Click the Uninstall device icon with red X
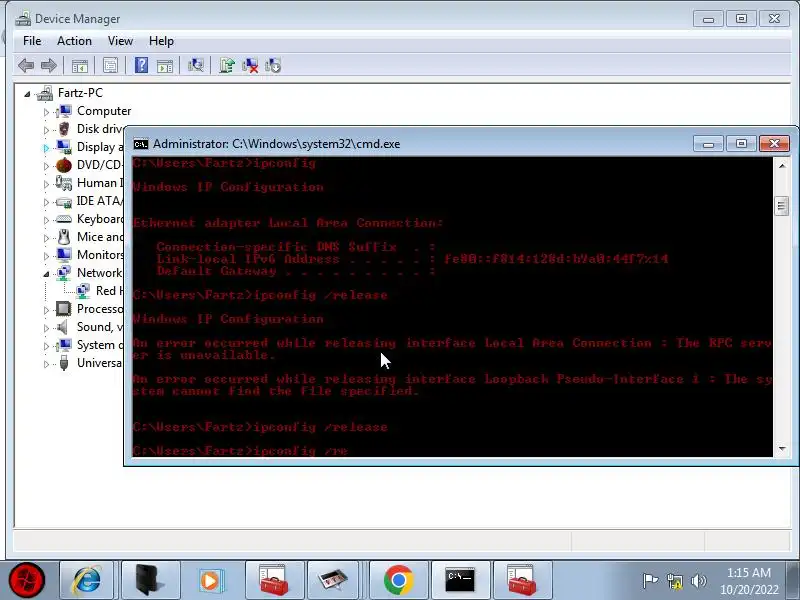The image size is (800, 600). pyautogui.click(x=250, y=65)
